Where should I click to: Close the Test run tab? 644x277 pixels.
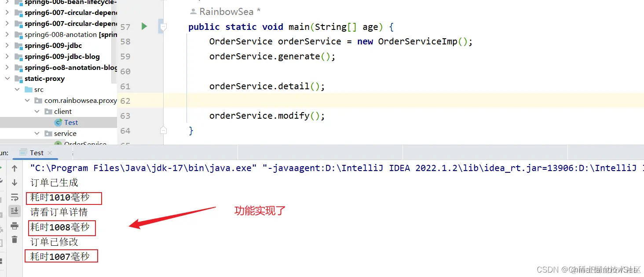50,153
